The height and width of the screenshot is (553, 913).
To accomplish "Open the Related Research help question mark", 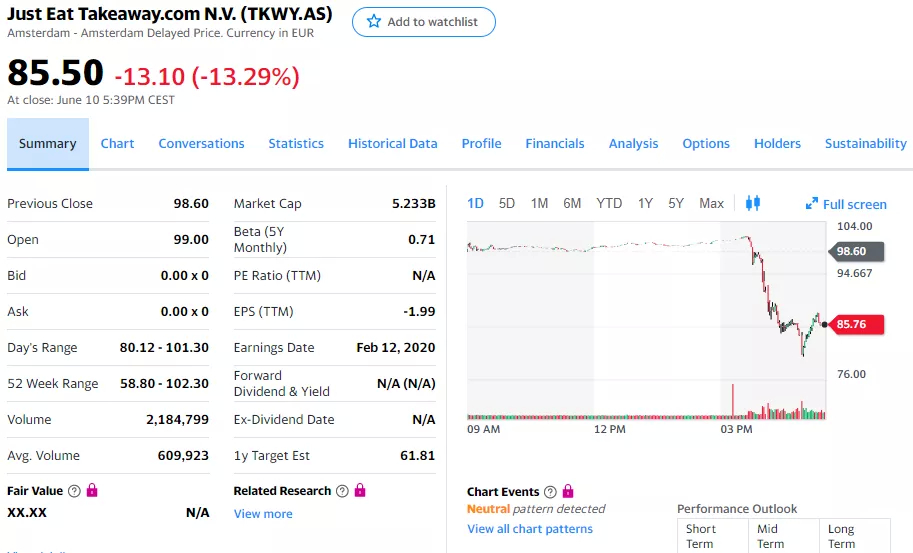I will click(x=342, y=491).
